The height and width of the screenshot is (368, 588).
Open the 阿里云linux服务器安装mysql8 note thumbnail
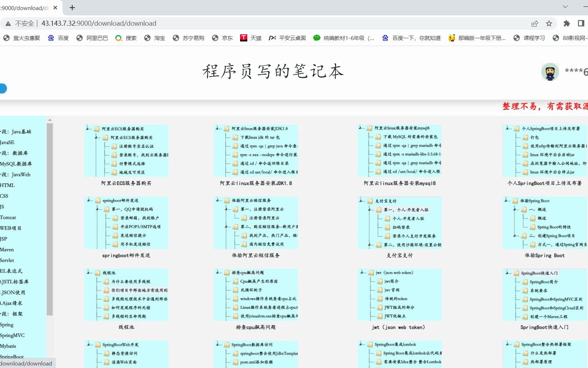coord(399,150)
